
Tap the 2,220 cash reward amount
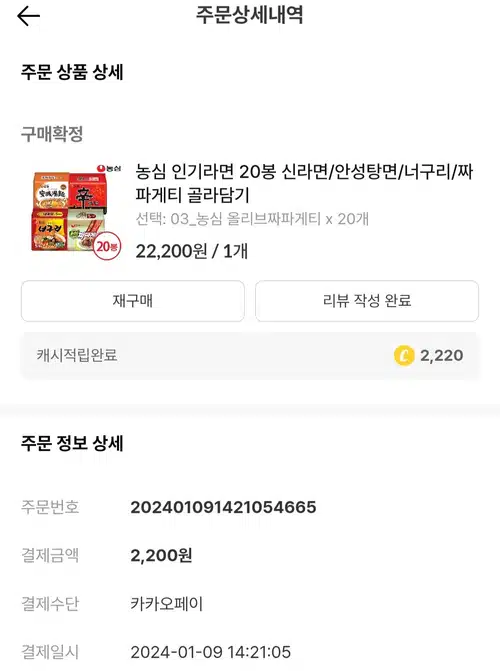click(441, 356)
